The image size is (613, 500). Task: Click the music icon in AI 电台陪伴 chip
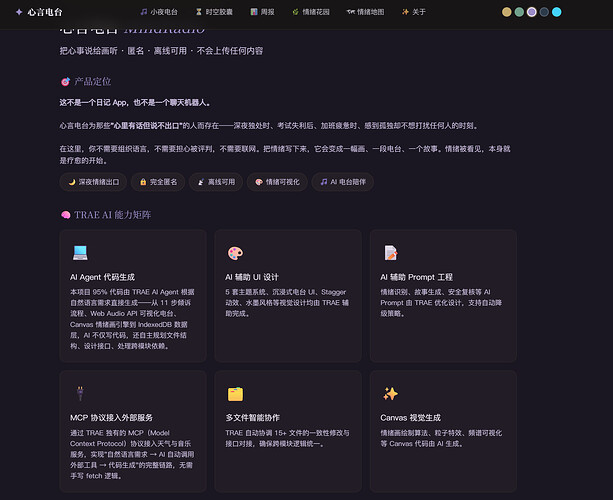324,182
